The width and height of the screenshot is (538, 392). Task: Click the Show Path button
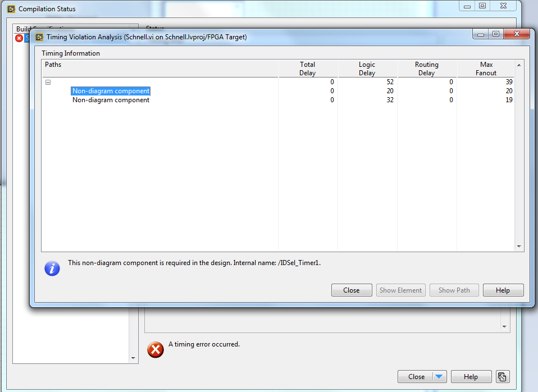click(x=454, y=290)
